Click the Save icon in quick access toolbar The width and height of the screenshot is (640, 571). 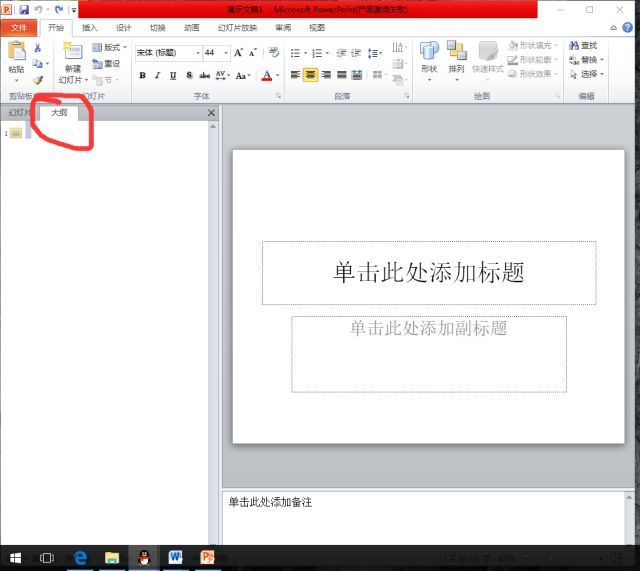click(24, 9)
